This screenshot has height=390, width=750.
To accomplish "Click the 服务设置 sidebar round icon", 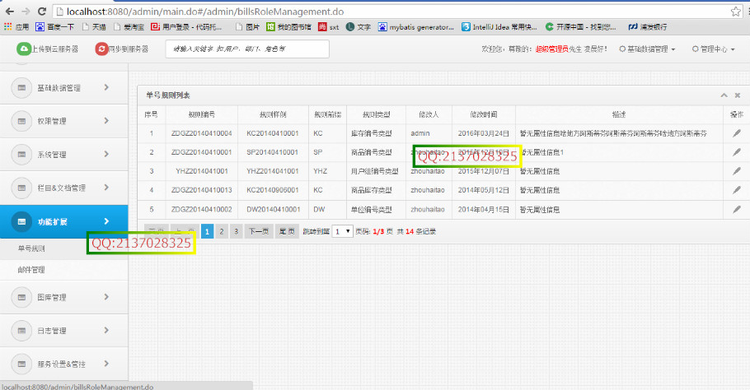I will [x=22, y=364].
